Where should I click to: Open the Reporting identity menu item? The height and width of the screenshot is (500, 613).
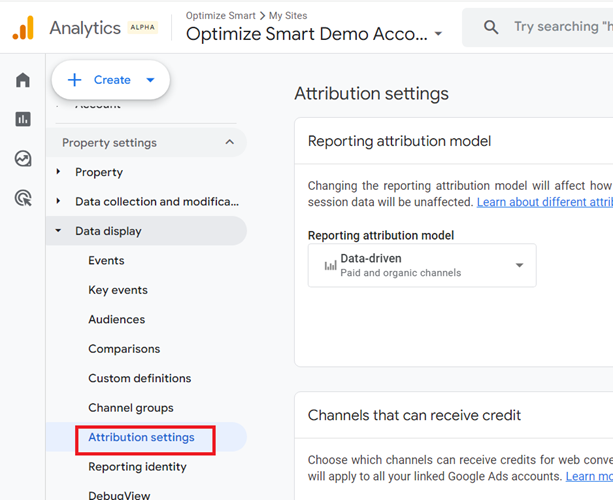137,467
